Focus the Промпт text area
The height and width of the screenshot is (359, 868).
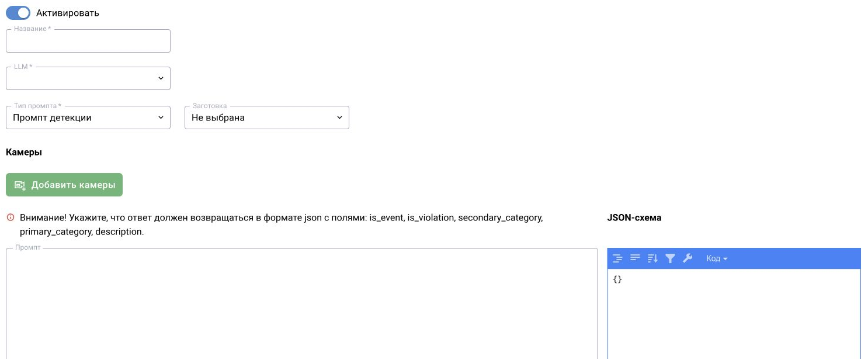click(x=302, y=303)
